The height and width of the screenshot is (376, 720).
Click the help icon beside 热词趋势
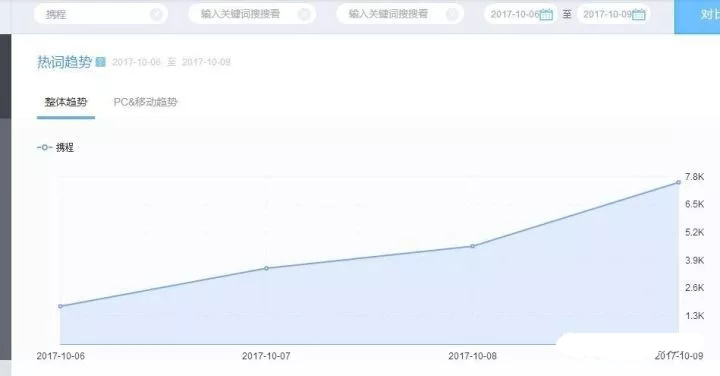[x=101, y=62]
